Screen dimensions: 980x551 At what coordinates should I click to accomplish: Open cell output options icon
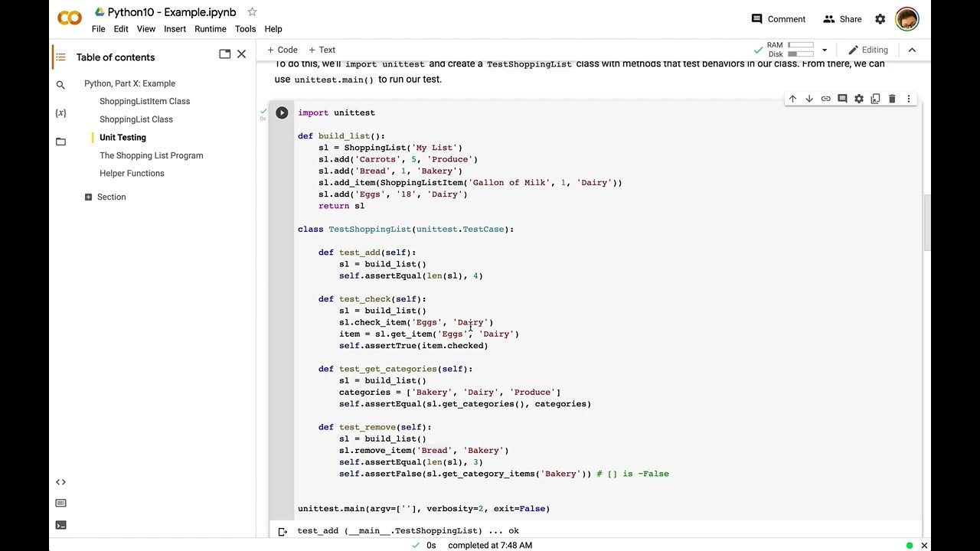[282, 531]
